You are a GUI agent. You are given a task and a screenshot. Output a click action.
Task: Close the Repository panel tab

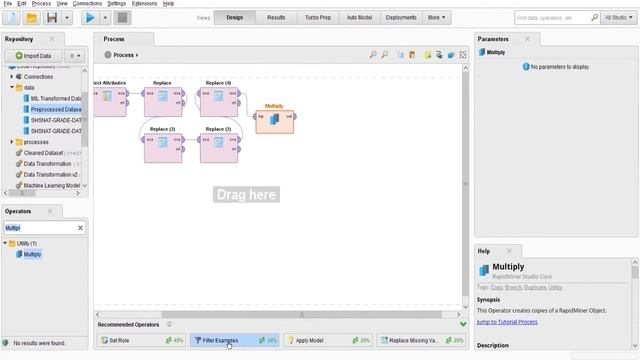(x=52, y=39)
